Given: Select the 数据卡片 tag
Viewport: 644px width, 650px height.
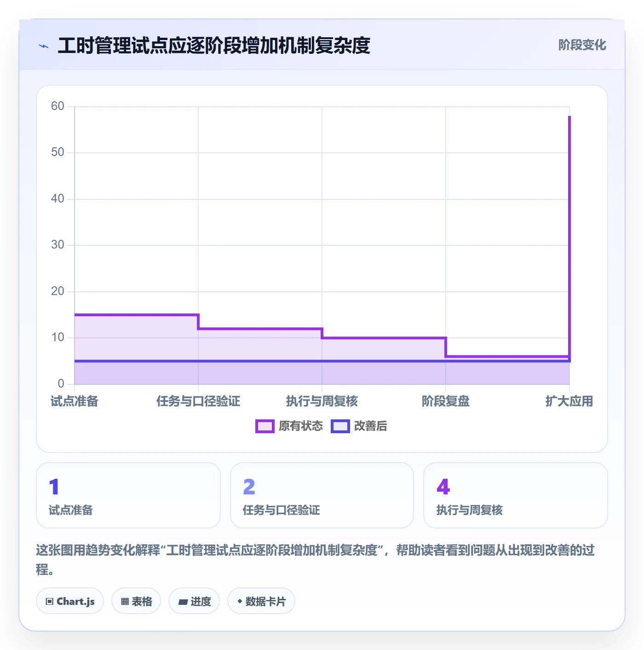Looking at the screenshot, I should [x=261, y=601].
